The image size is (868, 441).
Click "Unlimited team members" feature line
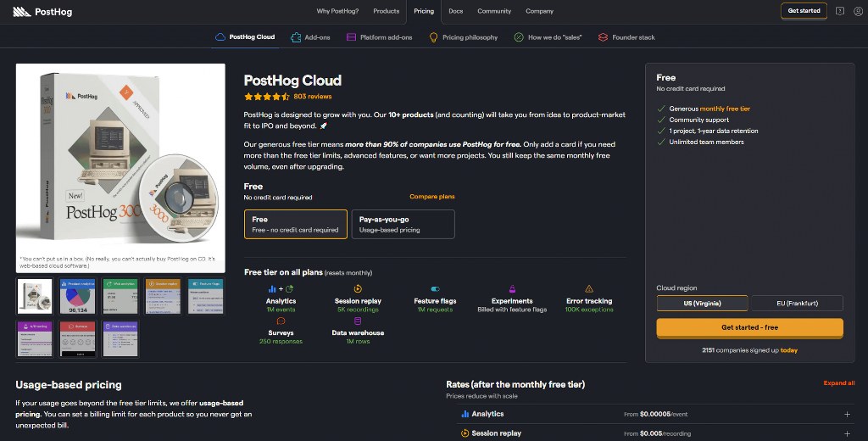(706, 142)
